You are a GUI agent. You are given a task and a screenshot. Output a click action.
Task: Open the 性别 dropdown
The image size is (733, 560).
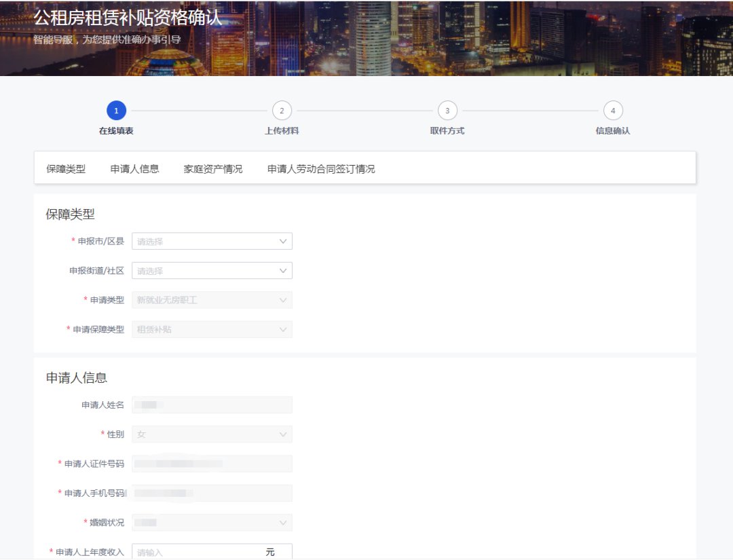[x=212, y=434]
